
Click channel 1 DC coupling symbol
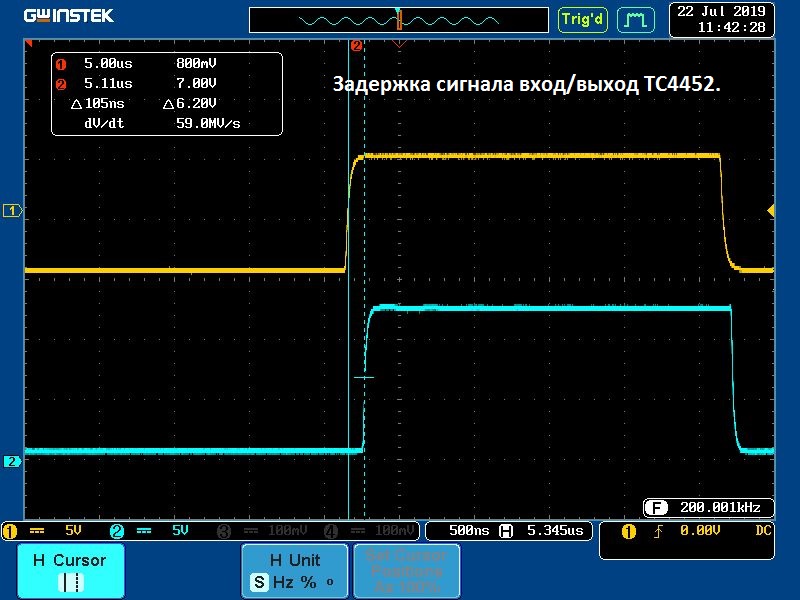pos(37,531)
